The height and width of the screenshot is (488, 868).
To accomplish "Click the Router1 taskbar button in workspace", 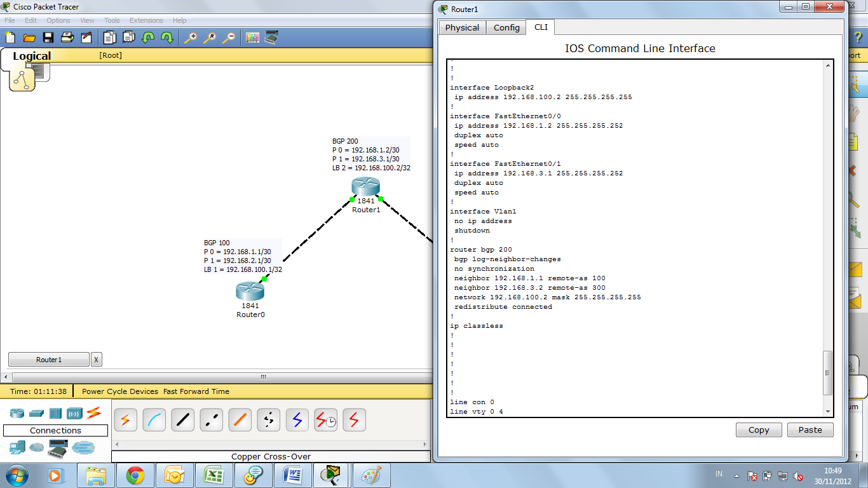I will (49, 360).
